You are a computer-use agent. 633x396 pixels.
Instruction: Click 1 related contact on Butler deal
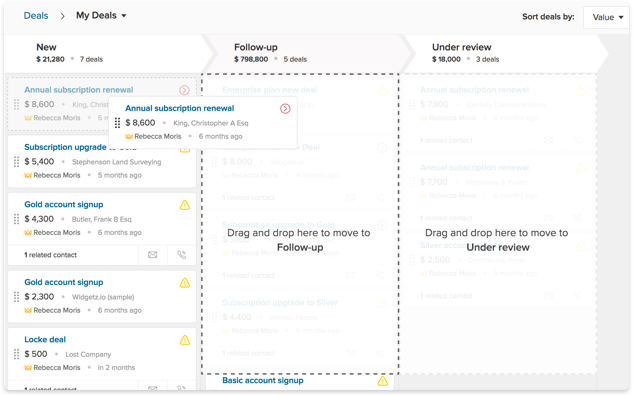tap(50, 255)
